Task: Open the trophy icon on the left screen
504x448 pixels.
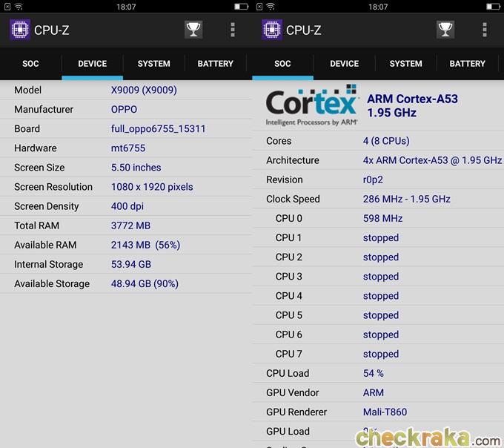Action: point(193,30)
